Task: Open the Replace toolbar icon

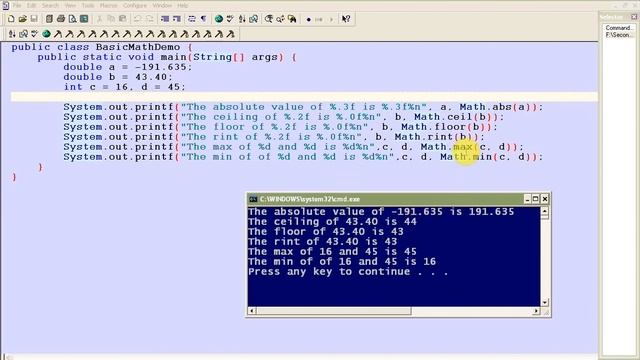Action: [280, 19]
